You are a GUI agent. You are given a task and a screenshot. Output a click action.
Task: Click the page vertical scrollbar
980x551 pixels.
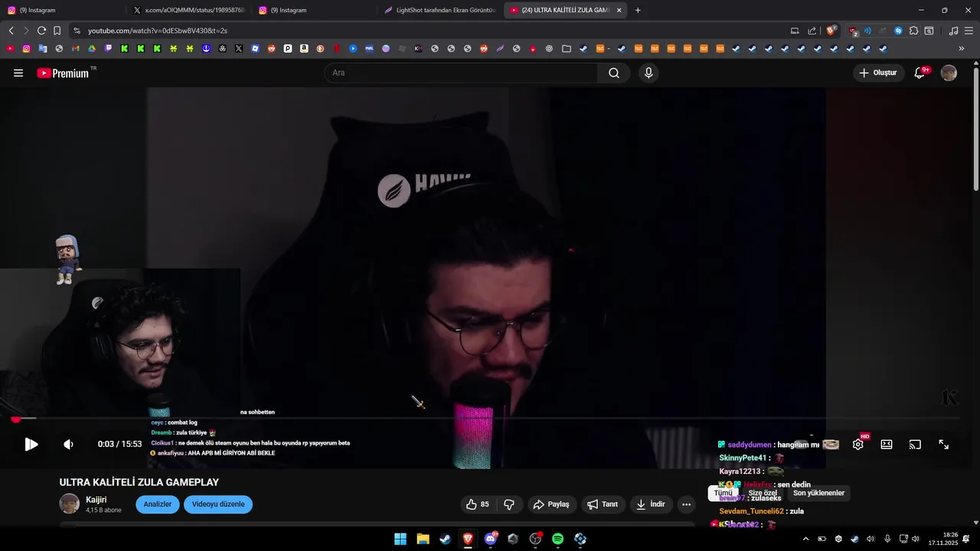[x=975, y=130]
